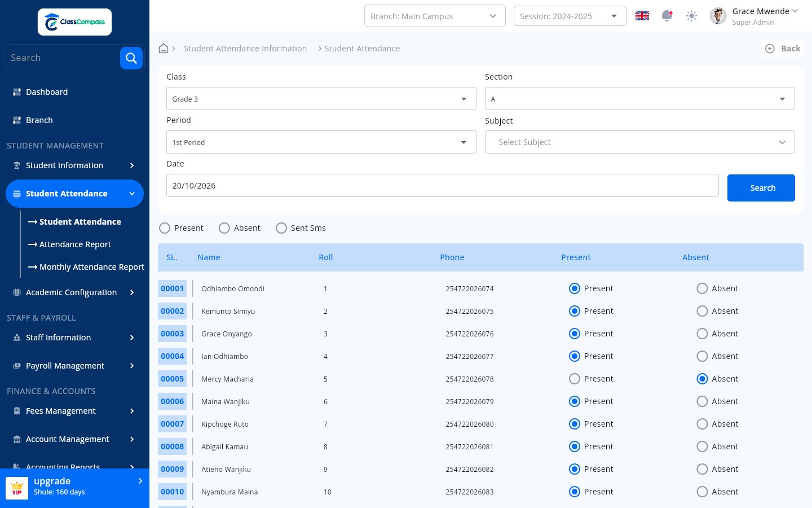Screen dimensions: 812x508
Task: Mark Mercy Macharia as Present
Action: 575,379
